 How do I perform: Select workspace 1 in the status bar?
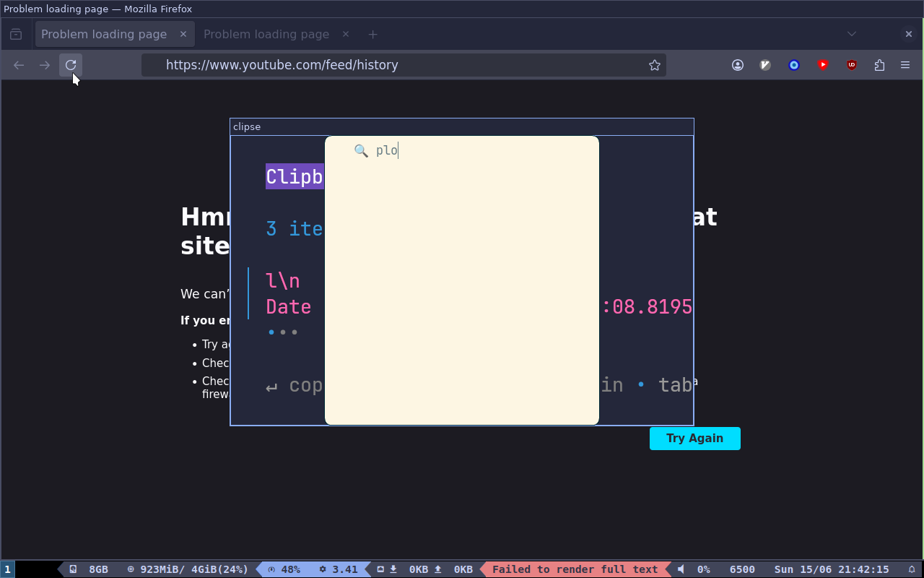(8, 569)
